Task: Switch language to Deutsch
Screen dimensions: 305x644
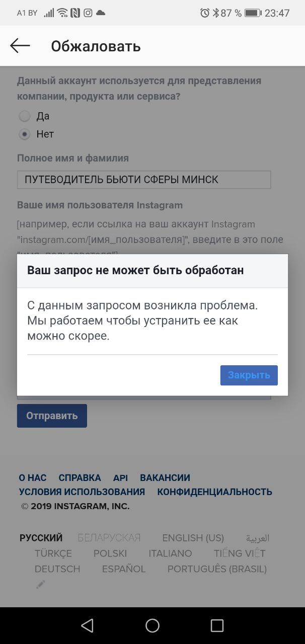Action: (x=57, y=569)
